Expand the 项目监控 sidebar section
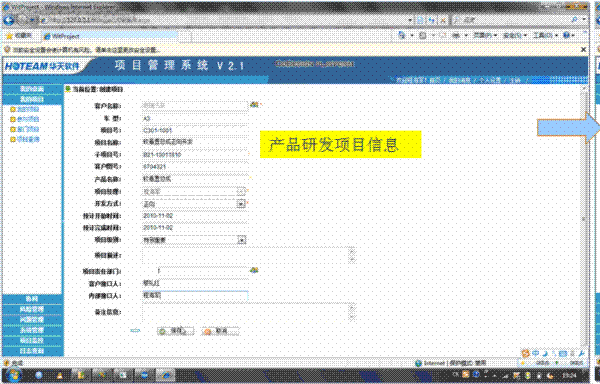Screen dimensions: 600x384 pos(32,340)
